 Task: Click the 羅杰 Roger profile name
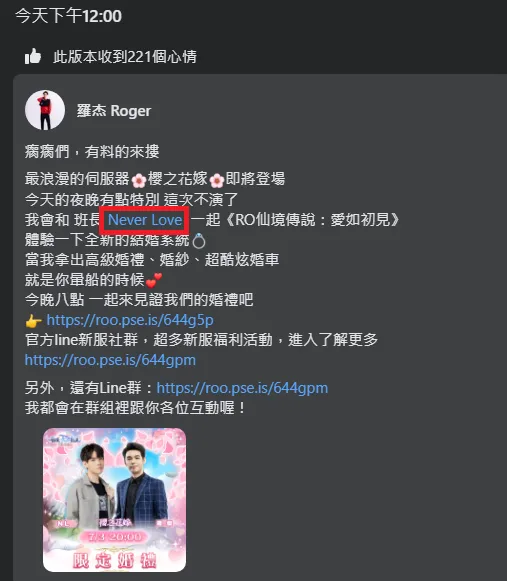pos(114,111)
